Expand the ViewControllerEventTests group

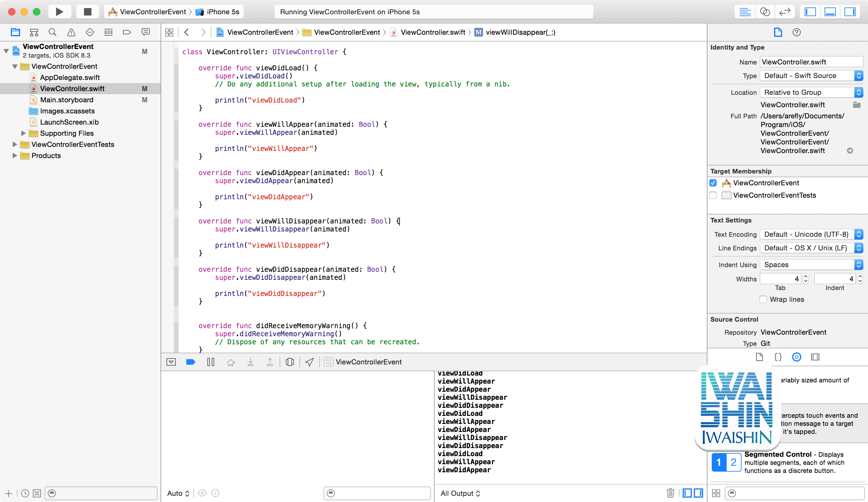pyautogui.click(x=15, y=144)
